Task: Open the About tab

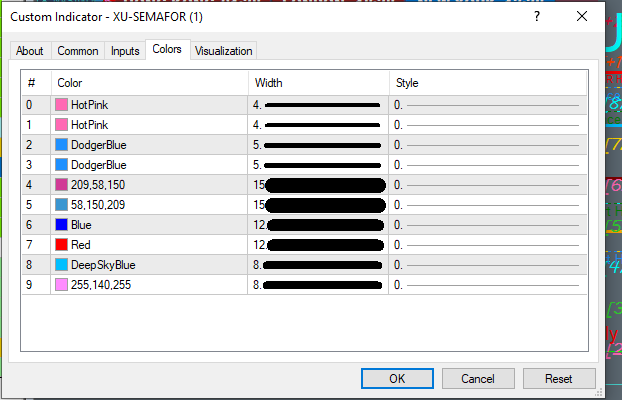Action: [x=30, y=51]
